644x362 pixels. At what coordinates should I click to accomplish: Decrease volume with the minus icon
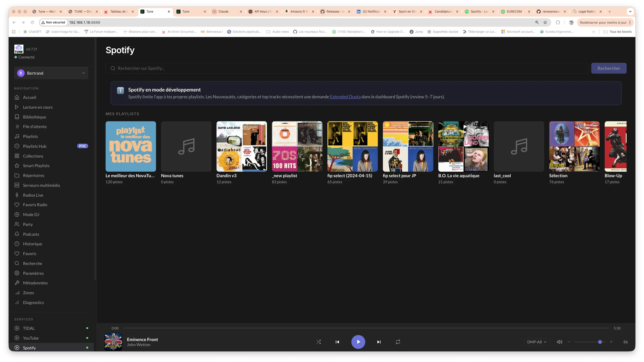[x=569, y=342]
